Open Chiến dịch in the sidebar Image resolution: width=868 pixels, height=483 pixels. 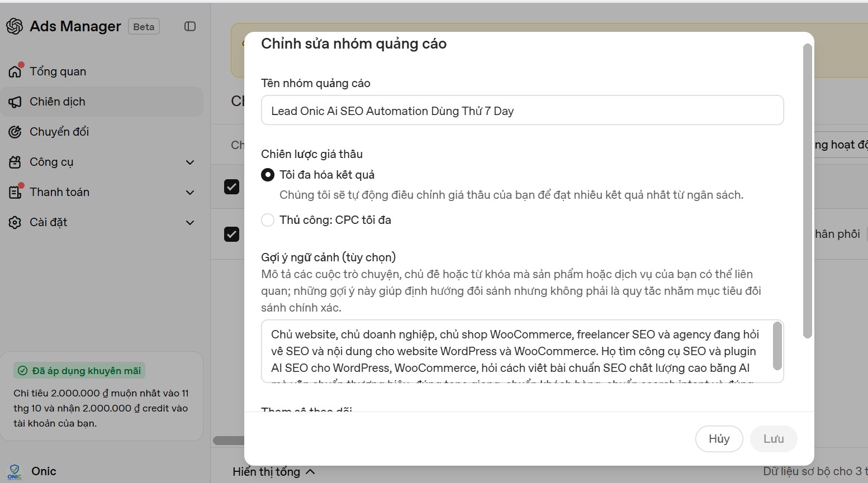102,102
